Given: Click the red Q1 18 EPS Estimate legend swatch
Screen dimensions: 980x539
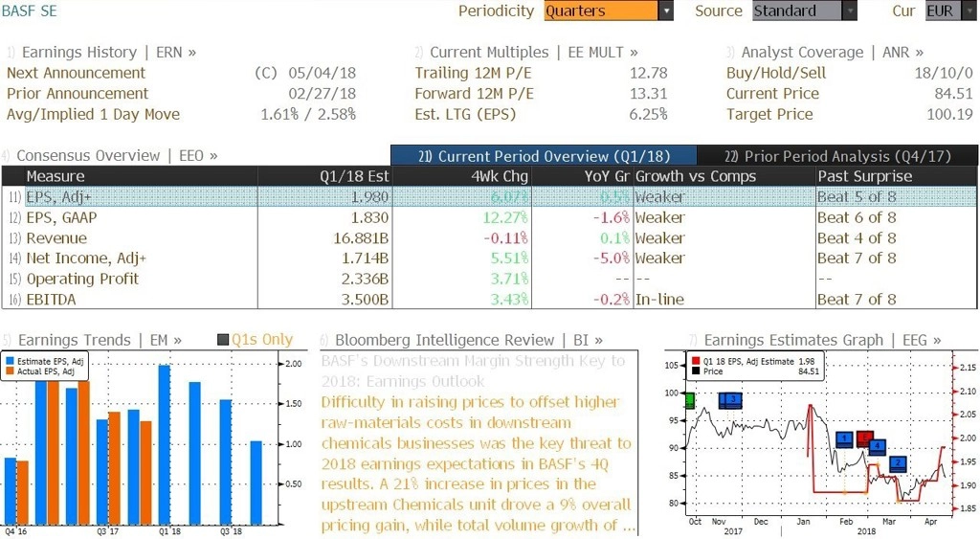Looking at the screenshot, I should 696,362.
